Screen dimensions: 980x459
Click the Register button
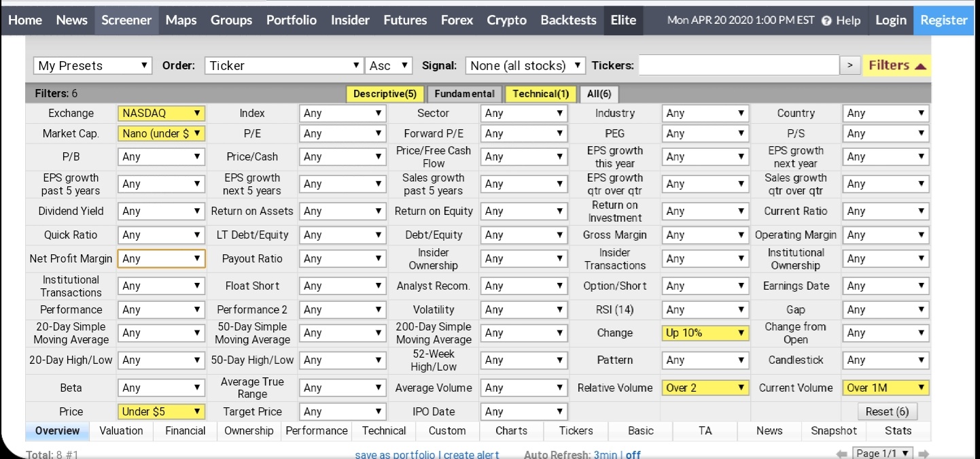click(943, 20)
